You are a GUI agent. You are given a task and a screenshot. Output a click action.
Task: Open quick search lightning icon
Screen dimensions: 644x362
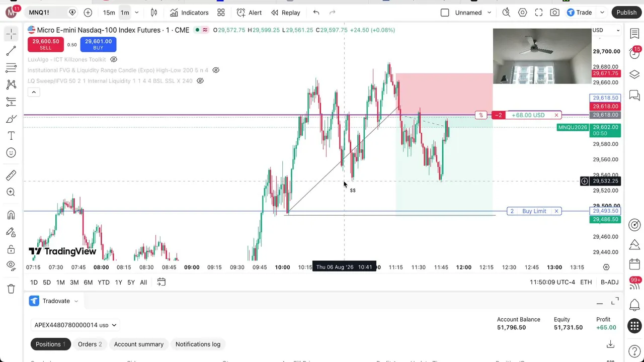[x=506, y=13]
